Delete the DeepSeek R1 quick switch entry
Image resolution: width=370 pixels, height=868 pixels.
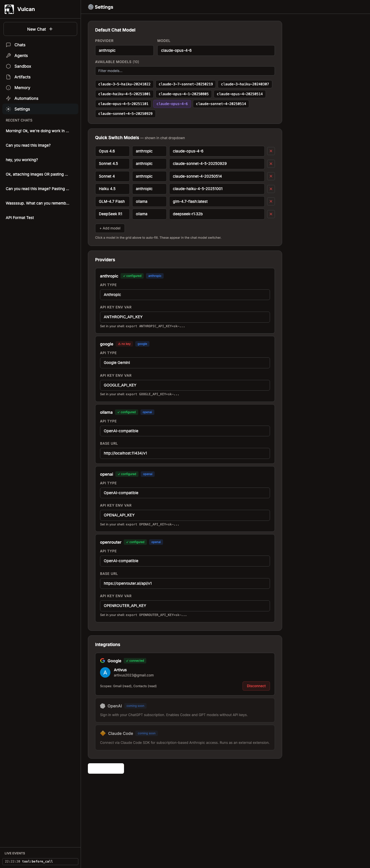pyautogui.click(x=271, y=214)
